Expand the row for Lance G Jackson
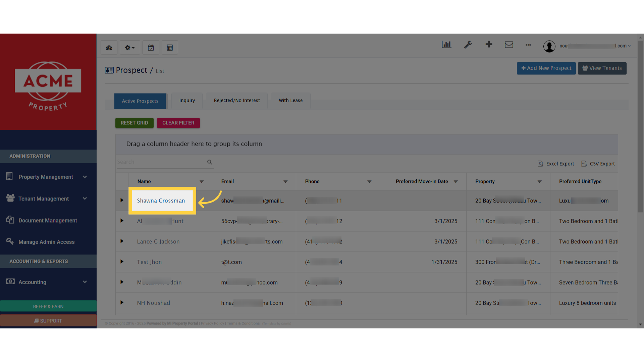Screen dimensions: 644x362 point(122,241)
